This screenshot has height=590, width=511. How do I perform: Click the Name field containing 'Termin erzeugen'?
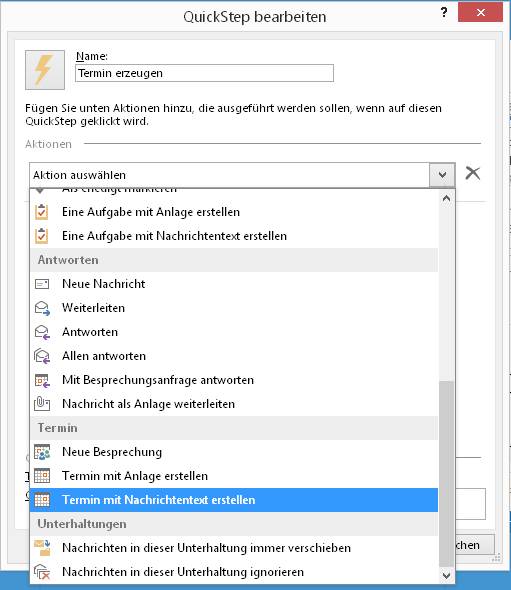pyautogui.click(x=204, y=73)
